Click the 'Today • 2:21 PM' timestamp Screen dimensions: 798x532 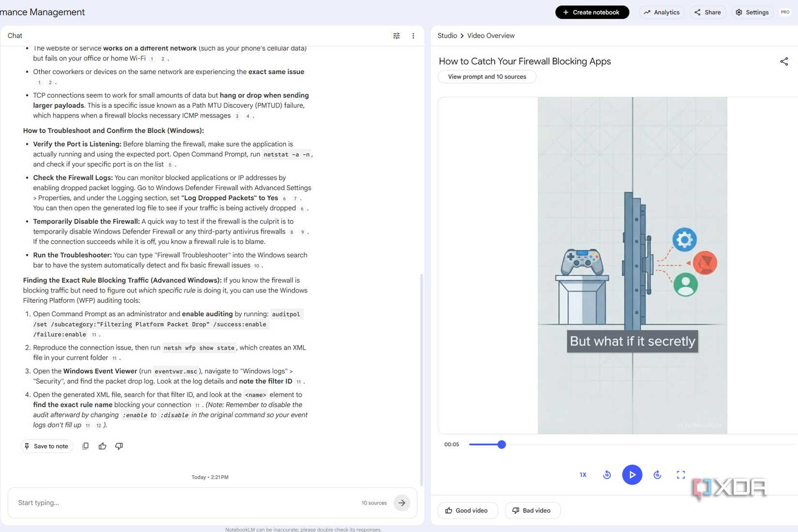tap(210, 477)
